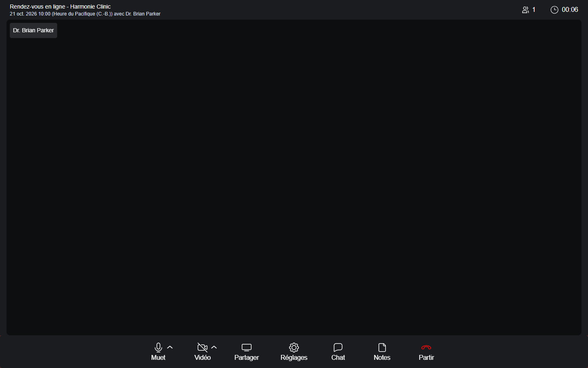
Task: Start screen sharing with the Partager icon
Action: [247, 348]
